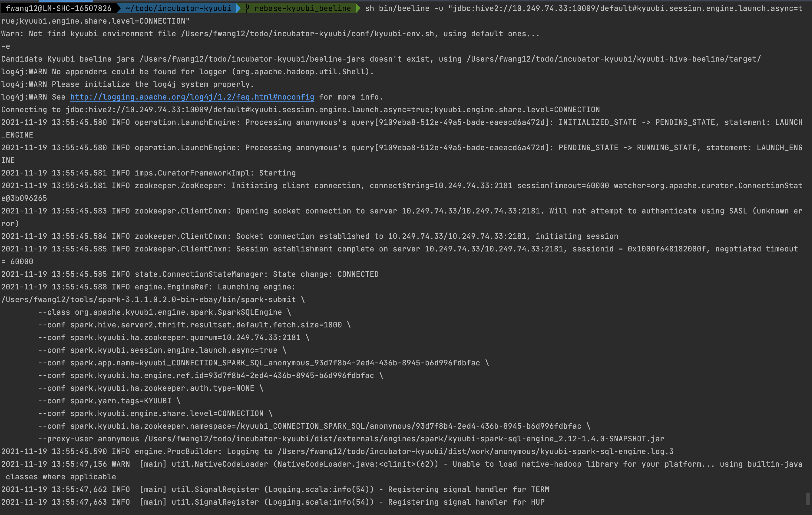Click the git branch icon in prompt
Screen dimensions: 812x515
point(248,8)
